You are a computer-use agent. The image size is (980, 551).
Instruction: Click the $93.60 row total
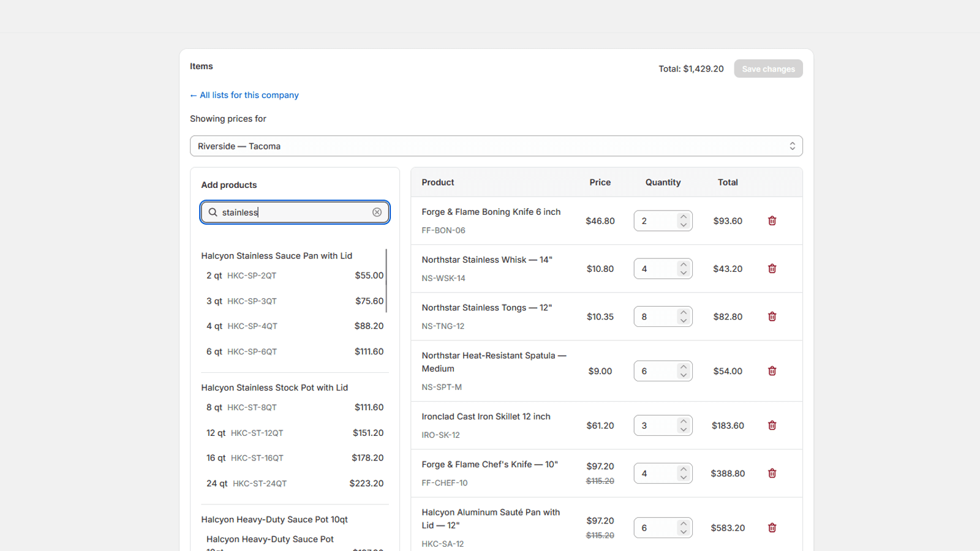[x=728, y=221]
